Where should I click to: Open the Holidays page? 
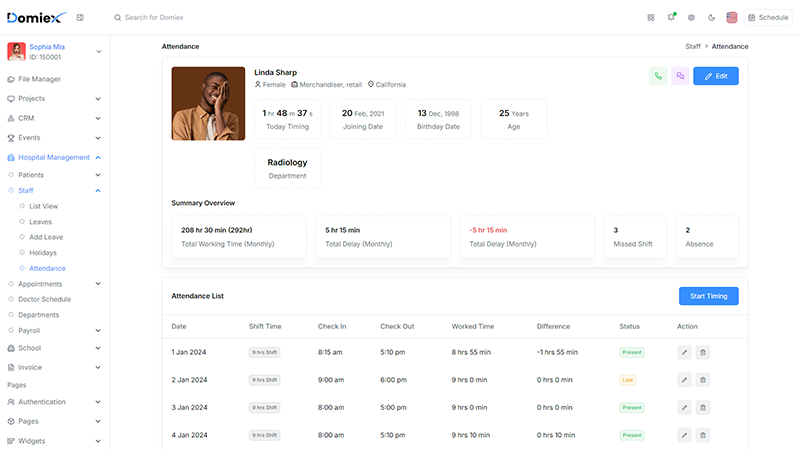tap(43, 253)
